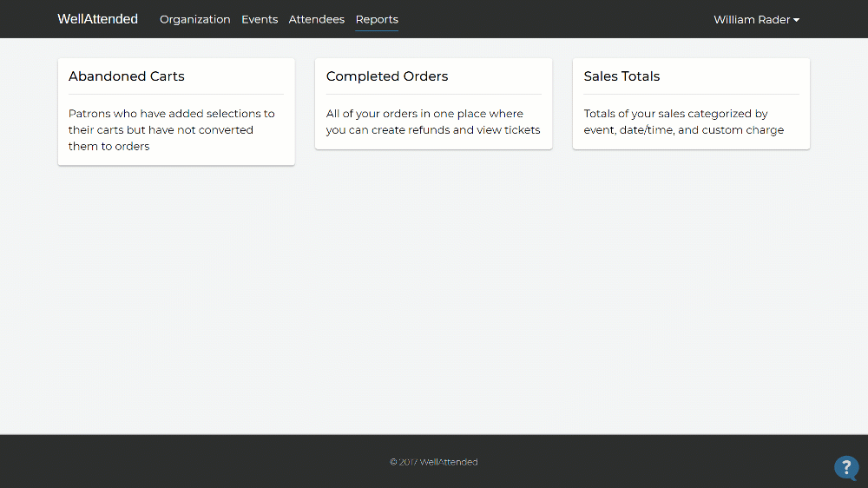This screenshot has width=868, height=488.
Task: Switch to the Events section
Action: (x=260, y=19)
